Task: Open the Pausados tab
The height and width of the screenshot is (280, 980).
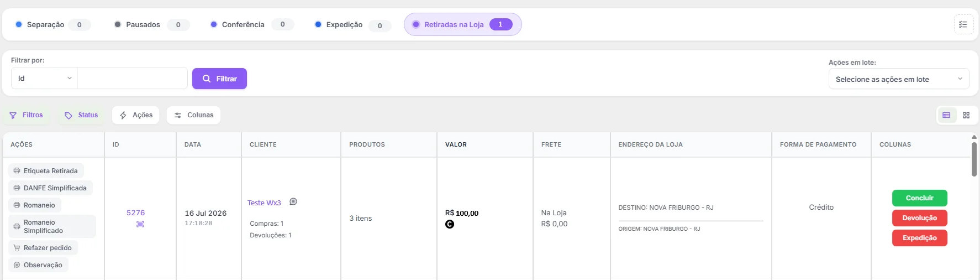Action: [x=151, y=25]
